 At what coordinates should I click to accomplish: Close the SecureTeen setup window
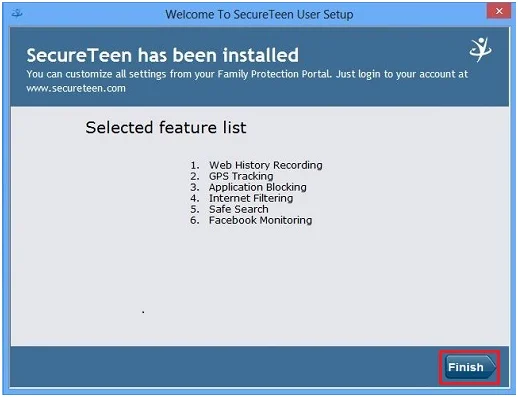coord(499,11)
